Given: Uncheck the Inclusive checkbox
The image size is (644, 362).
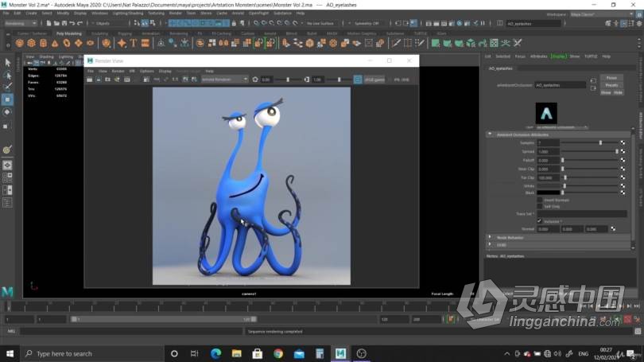Looking at the screenshot, I should pyautogui.click(x=540, y=221).
